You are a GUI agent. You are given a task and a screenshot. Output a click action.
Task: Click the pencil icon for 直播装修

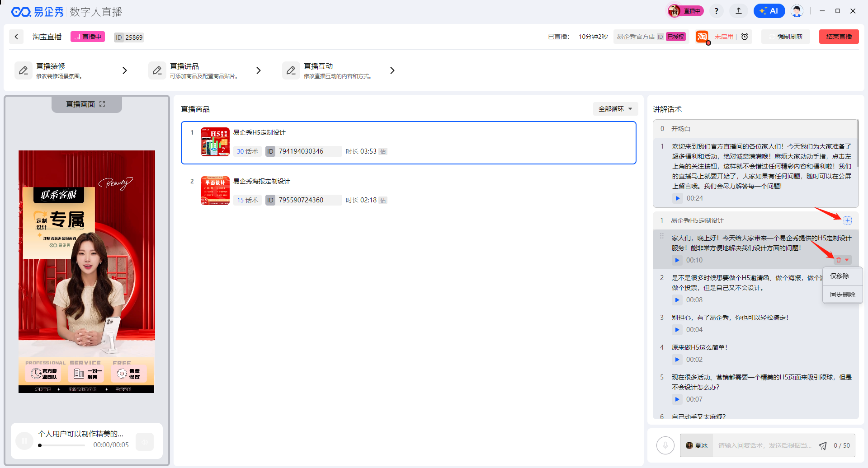coord(24,70)
